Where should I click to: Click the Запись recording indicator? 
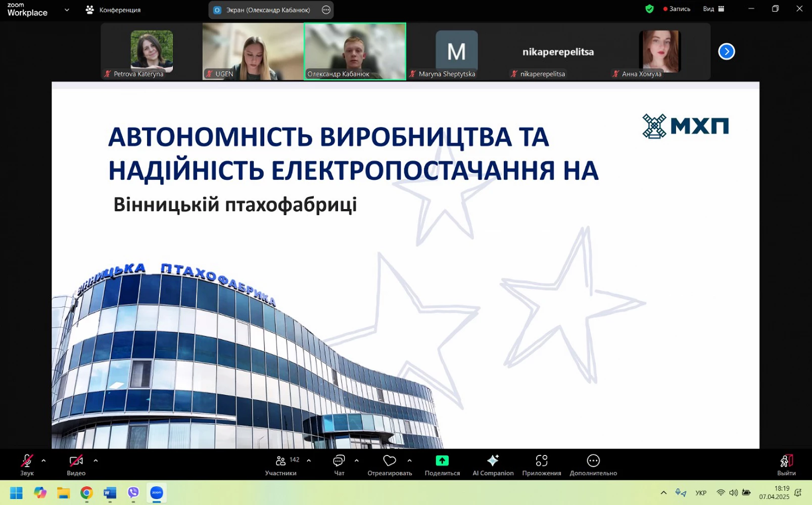[x=677, y=9]
